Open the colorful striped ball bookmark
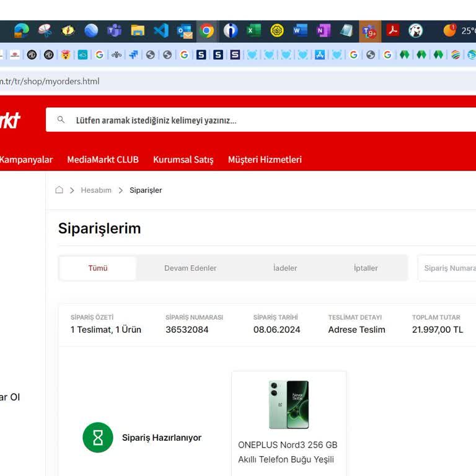Screen dimensions: 476x476 pyautogui.click(x=456, y=55)
